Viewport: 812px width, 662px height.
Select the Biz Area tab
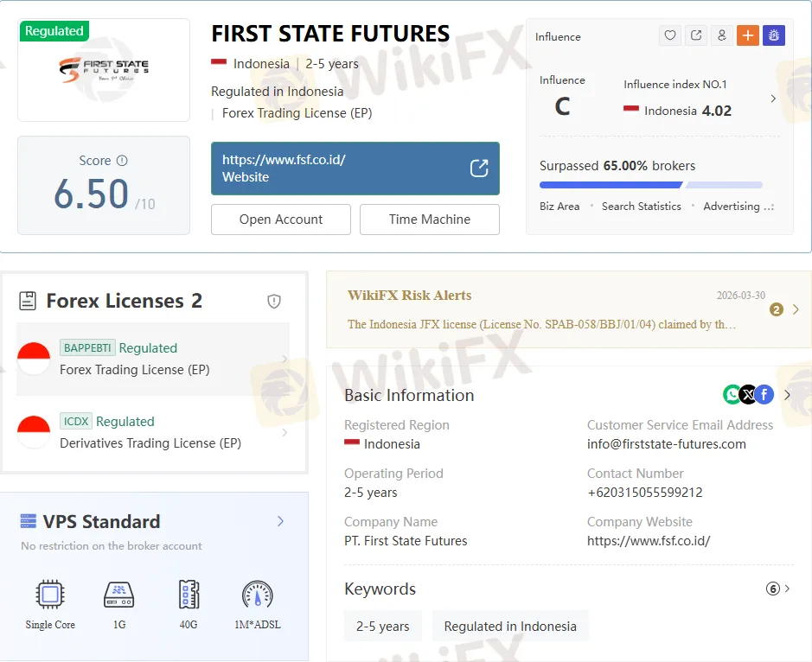559,207
